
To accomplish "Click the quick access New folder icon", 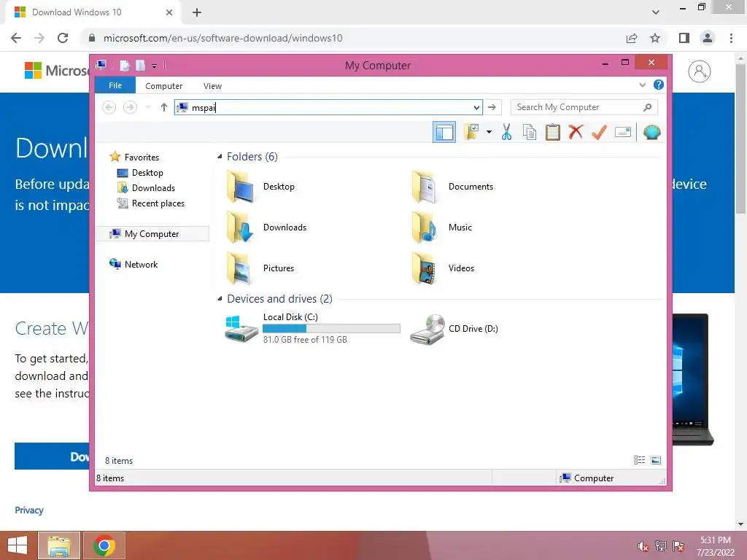I will click(x=140, y=65).
